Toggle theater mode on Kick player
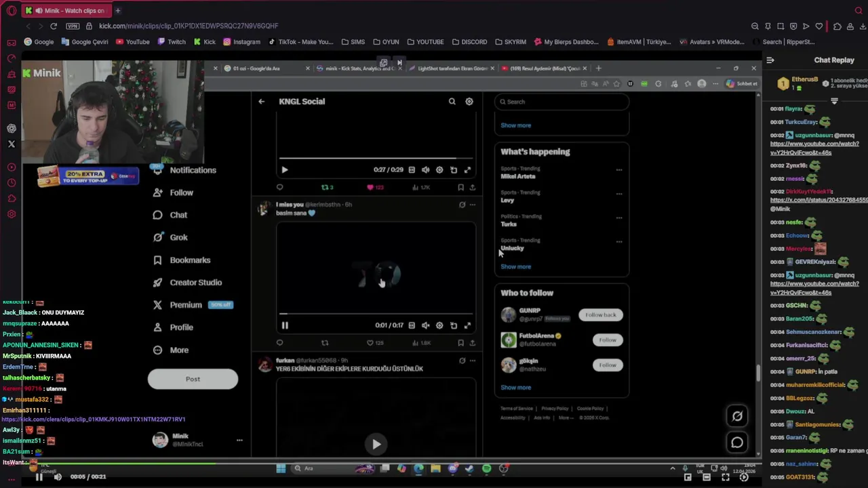This screenshot has height=488, width=868. point(707,477)
